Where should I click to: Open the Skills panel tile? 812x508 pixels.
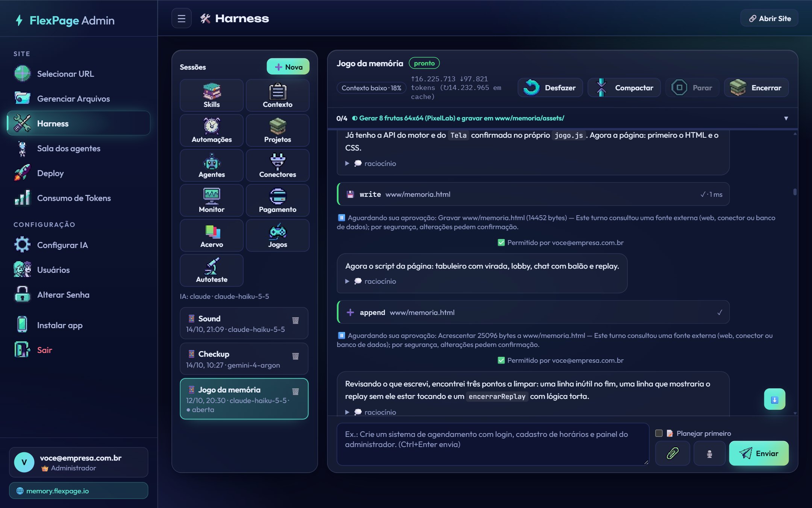[x=212, y=95]
